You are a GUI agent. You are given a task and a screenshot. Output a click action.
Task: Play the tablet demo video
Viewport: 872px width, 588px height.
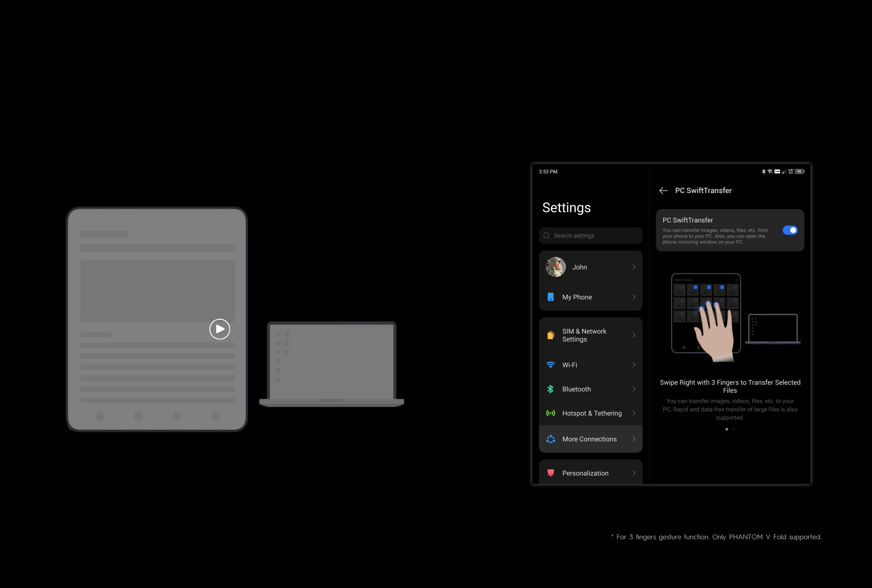pyautogui.click(x=219, y=329)
